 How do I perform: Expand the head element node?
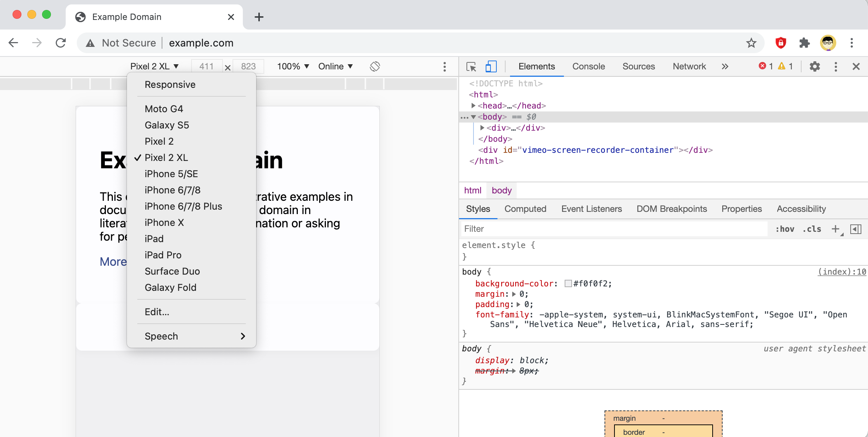pos(473,106)
